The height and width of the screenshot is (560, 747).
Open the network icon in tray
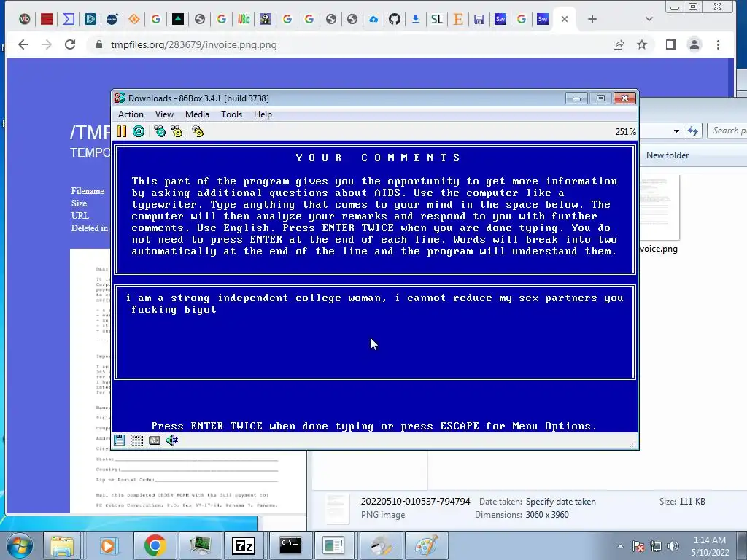(656, 546)
